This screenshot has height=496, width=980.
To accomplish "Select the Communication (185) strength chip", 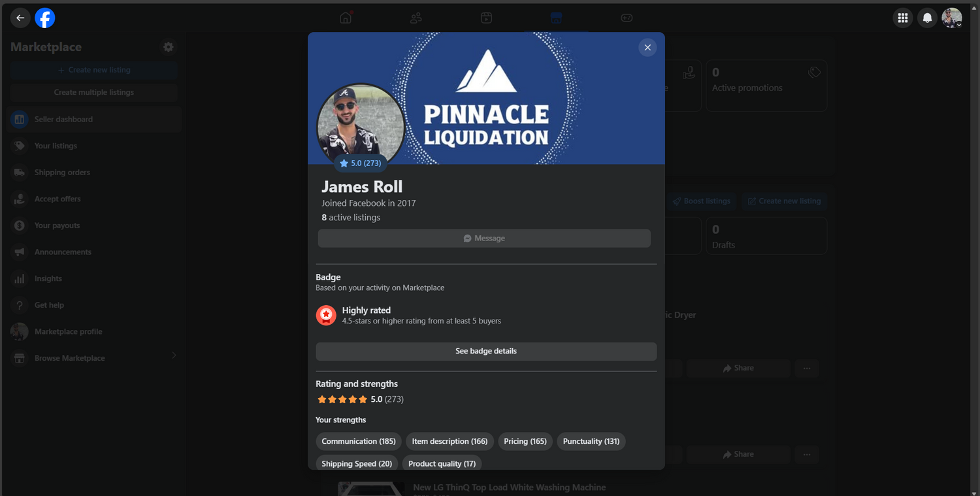I will pos(359,441).
